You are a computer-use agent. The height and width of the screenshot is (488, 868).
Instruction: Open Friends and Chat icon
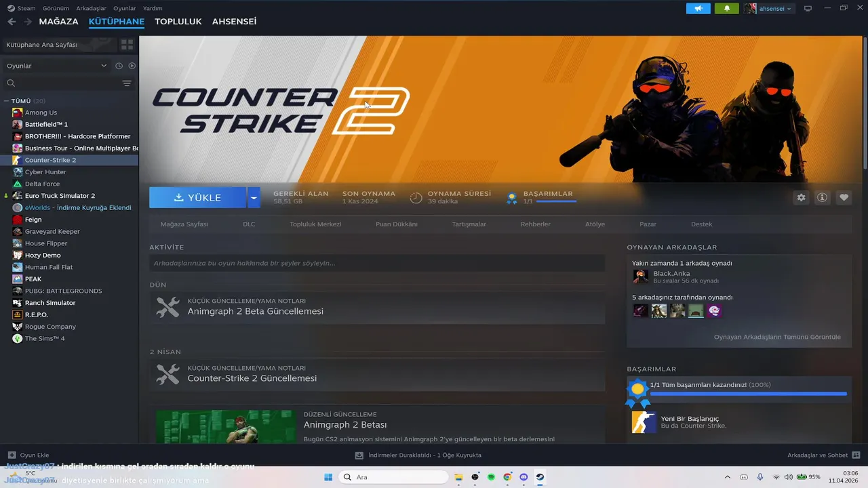(x=856, y=455)
